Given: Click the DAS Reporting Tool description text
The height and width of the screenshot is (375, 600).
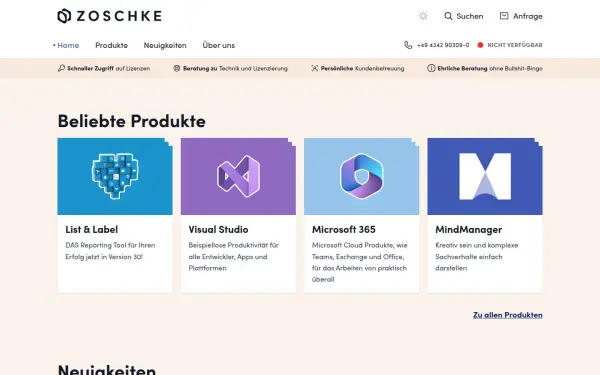Looking at the screenshot, I should (110, 251).
